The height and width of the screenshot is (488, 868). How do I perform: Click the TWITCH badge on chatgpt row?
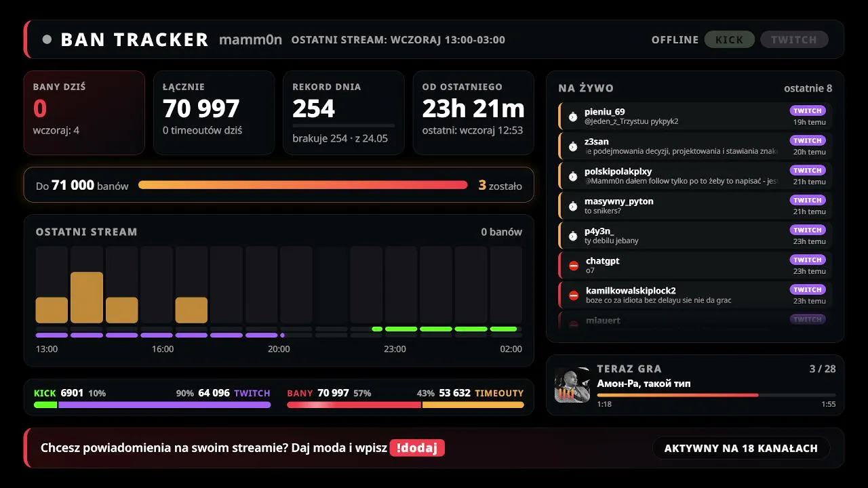point(808,260)
